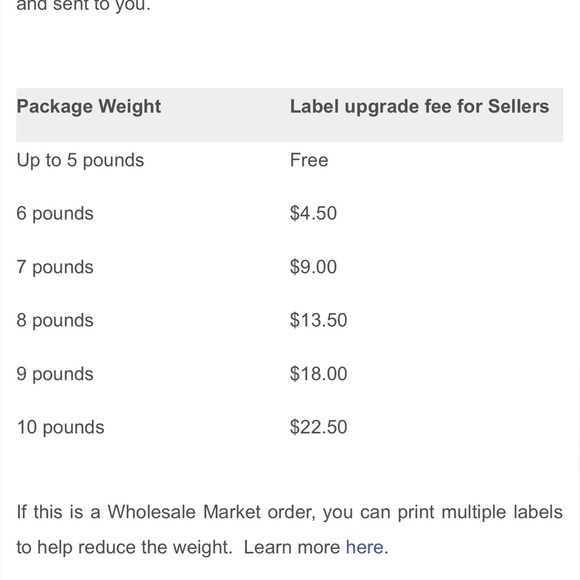Click the 'Learn more' text before the link

pos(292,547)
